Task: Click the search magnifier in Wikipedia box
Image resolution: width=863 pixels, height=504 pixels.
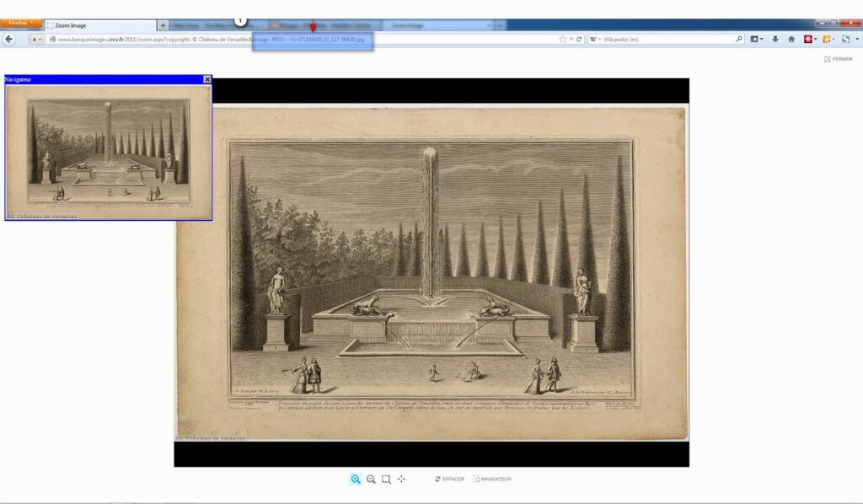Action: click(x=740, y=39)
